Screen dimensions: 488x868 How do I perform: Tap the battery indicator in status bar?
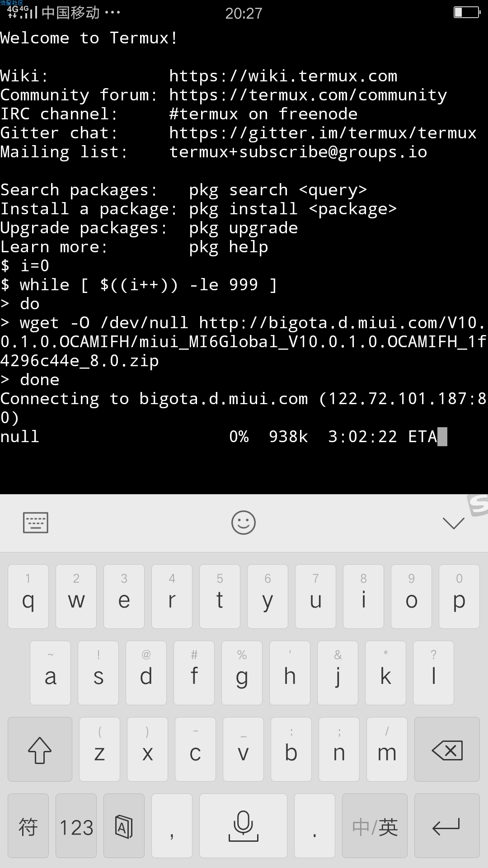point(467,12)
